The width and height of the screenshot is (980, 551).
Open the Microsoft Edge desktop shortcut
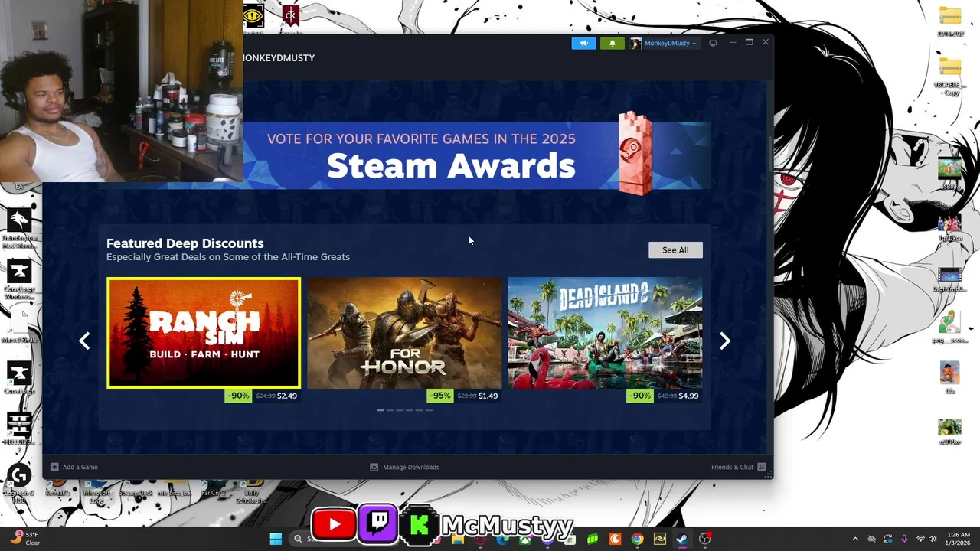(x=97, y=493)
